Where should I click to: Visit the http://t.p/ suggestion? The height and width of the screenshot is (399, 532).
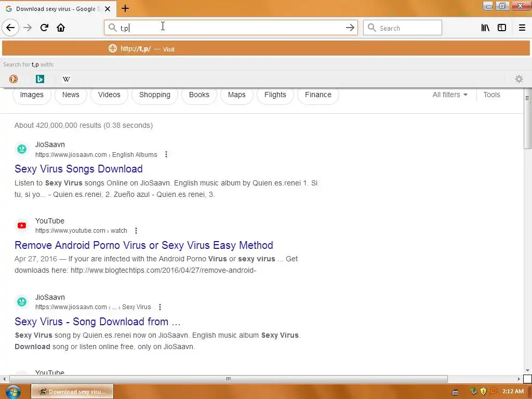[x=265, y=48]
